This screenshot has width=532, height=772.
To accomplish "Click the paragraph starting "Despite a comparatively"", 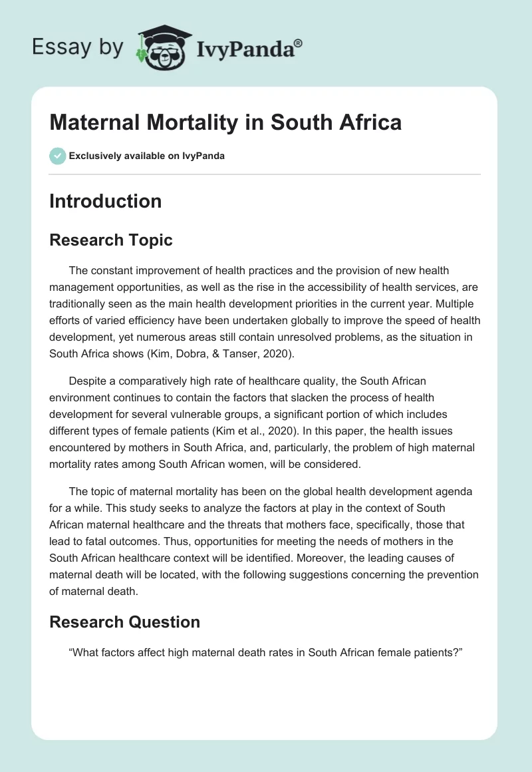I will pyautogui.click(x=265, y=423).
